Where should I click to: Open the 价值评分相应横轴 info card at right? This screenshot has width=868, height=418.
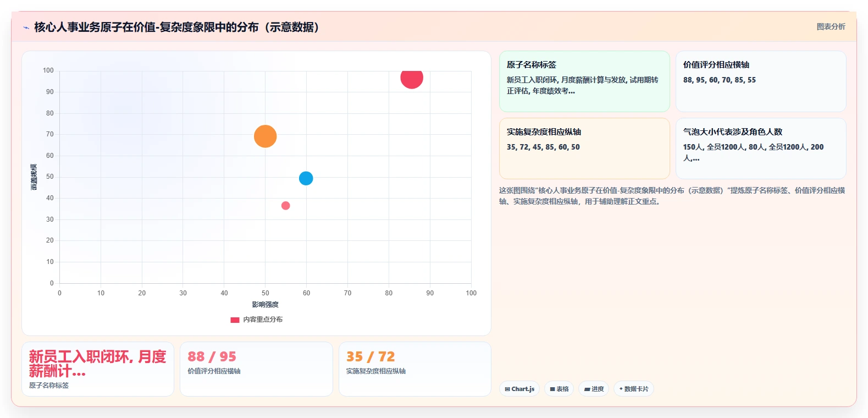[761, 81]
